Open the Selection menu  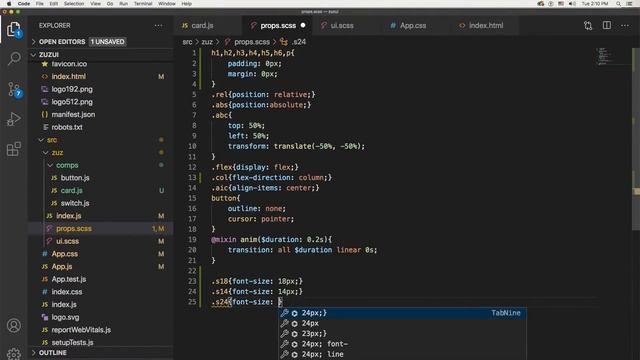tap(74, 4)
